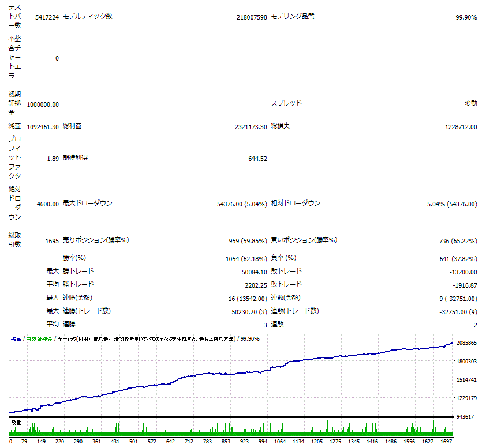Click loss rate value 641 (37.82%)
The width and height of the screenshot is (486, 448).
point(458,259)
